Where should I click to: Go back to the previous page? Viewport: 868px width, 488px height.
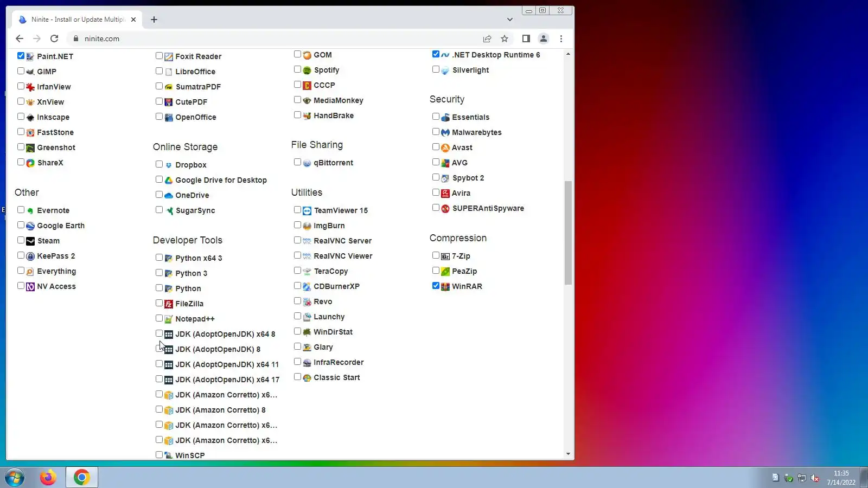coord(20,38)
